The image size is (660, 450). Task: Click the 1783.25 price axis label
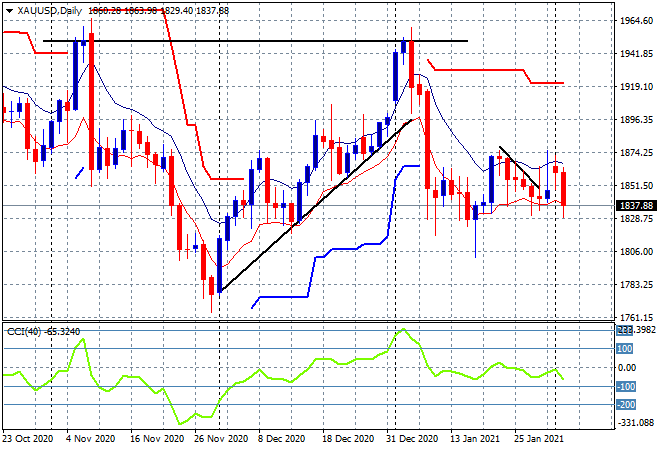point(636,285)
